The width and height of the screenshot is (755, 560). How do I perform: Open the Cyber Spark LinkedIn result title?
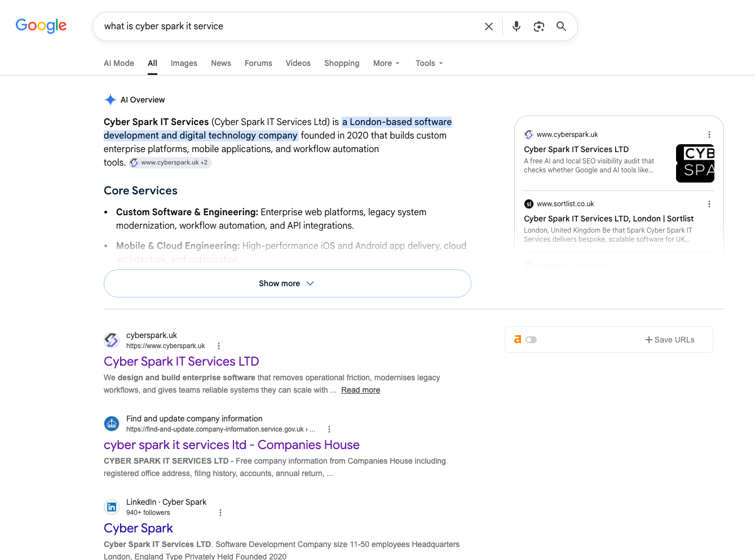pos(138,528)
